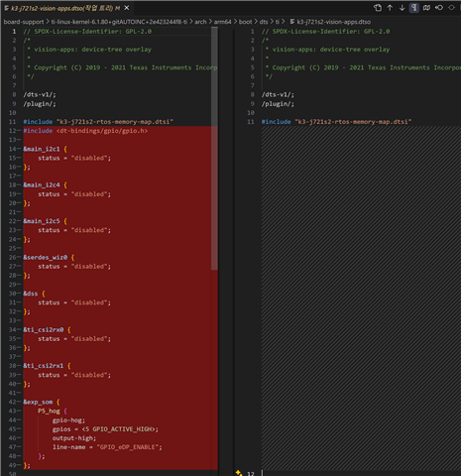Open board-support breadcrumb
The width and height of the screenshot is (461, 476).
tap(24, 22)
